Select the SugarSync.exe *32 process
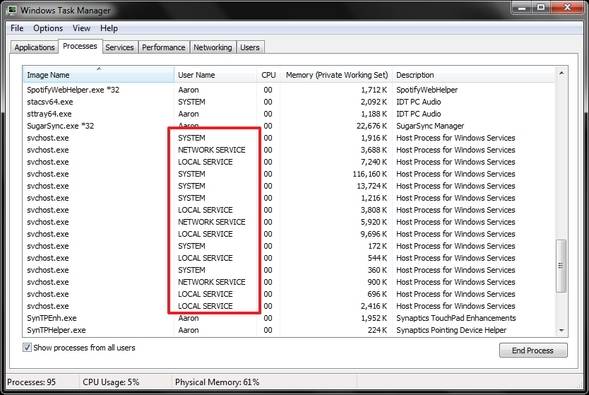 [x=288, y=126]
